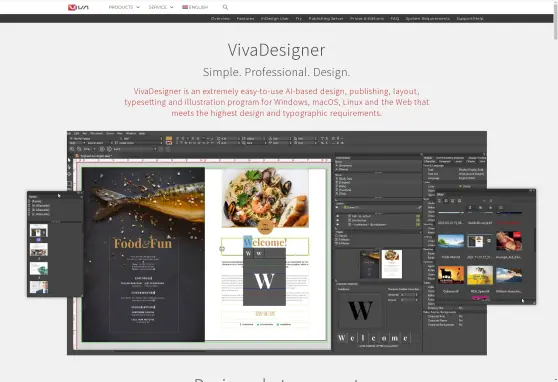Expand the Service dropdown menu
Image resolution: width=558 pixels, height=382 pixels.
161,7
